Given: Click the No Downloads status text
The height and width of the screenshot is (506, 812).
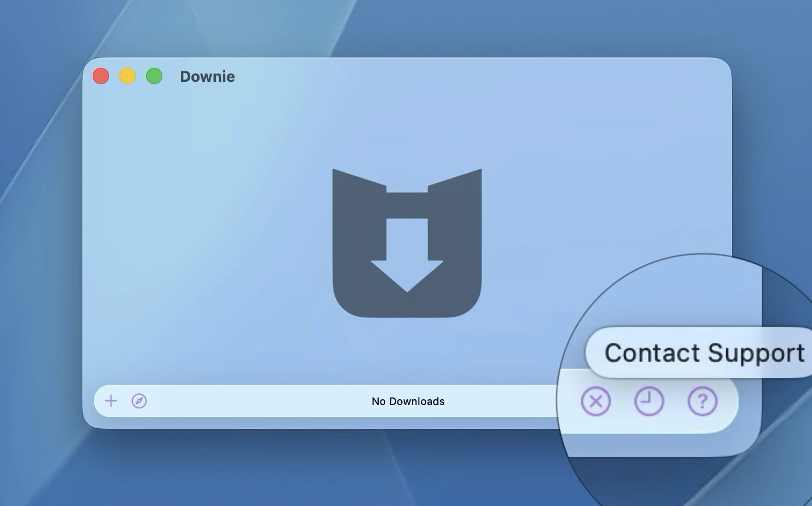Looking at the screenshot, I should [x=408, y=401].
